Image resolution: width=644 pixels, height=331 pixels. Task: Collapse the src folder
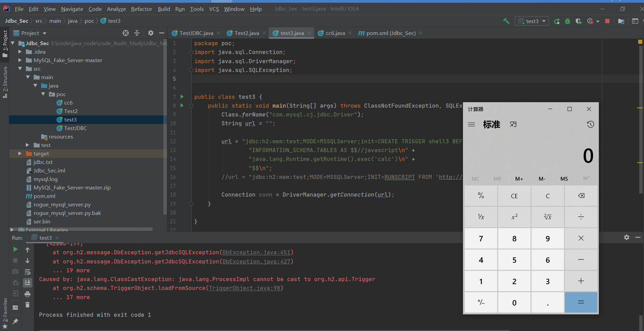(x=20, y=69)
